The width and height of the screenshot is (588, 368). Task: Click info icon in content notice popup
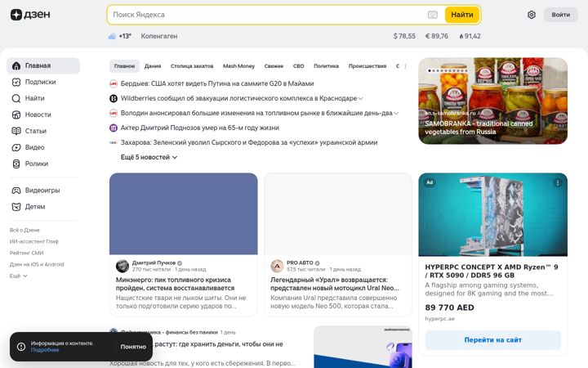point(21,347)
